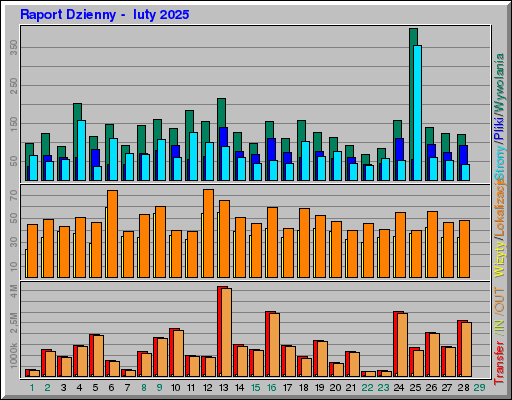Viewport: 512px width, 400px height.
Task: Click day label 25 on the x-axis
Action: tap(415, 388)
